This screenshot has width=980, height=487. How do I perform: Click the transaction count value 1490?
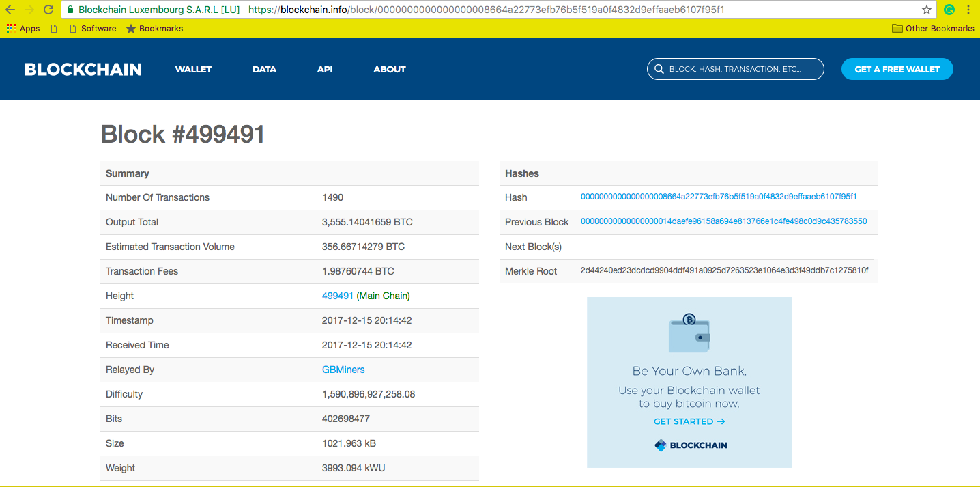pyautogui.click(x=332, y=197)
